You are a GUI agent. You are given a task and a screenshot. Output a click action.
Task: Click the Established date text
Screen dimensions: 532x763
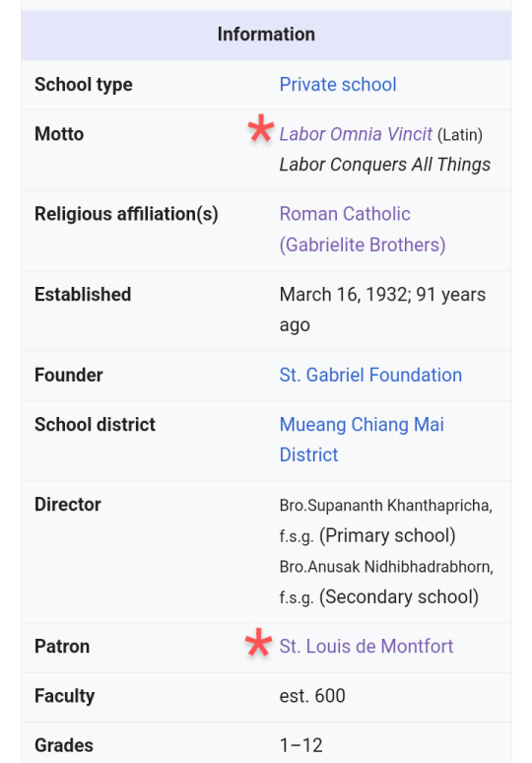[x=382, y=310]
